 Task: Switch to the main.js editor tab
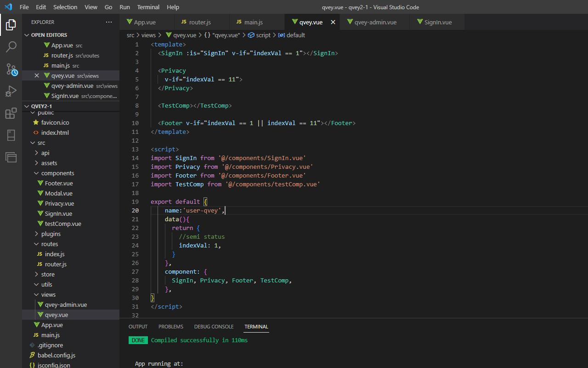tap(257, 22)
